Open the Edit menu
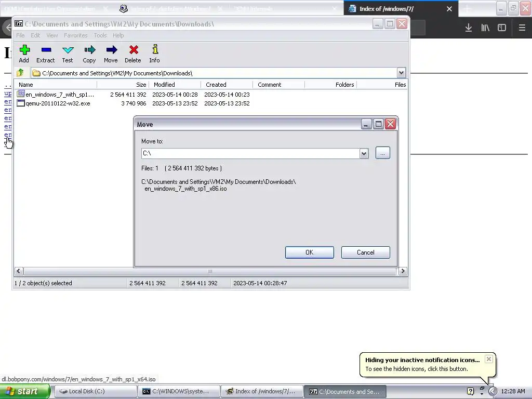This screenshot has height=399, width=532. 35,35
